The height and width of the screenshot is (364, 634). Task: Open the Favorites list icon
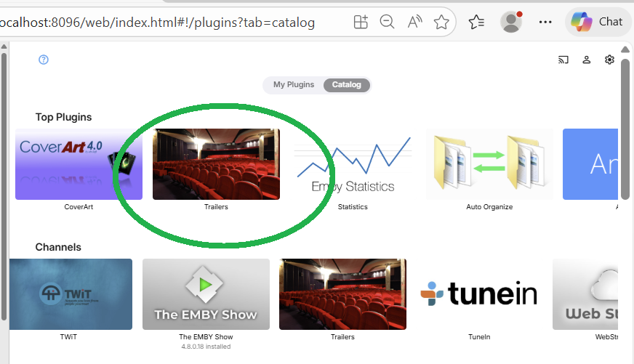point(476,22)
